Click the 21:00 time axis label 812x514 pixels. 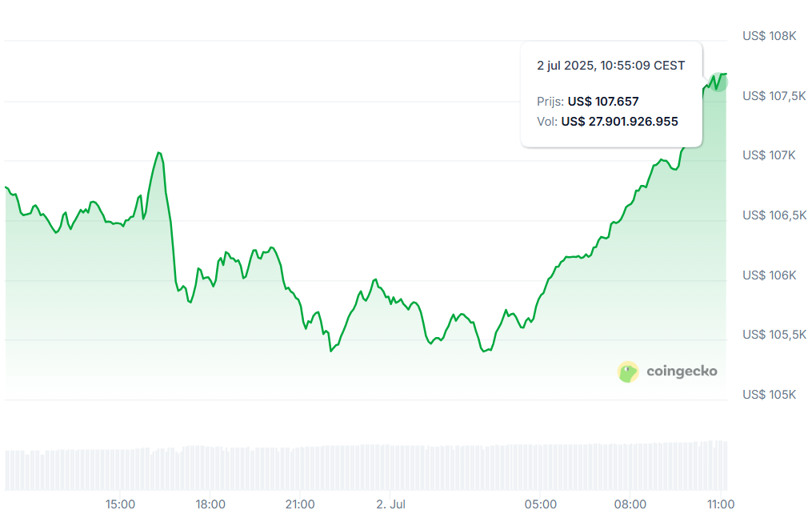[x=300, y=504]
